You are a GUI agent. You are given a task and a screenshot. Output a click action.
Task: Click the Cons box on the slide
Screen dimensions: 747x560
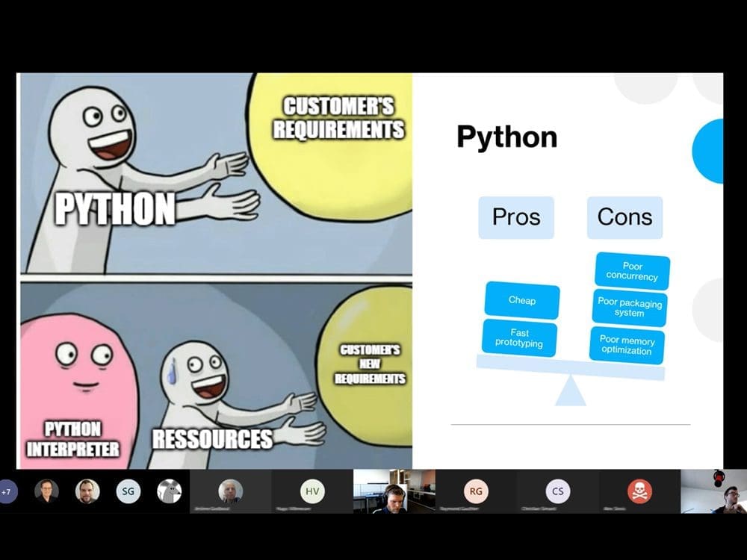coord(624,217)
